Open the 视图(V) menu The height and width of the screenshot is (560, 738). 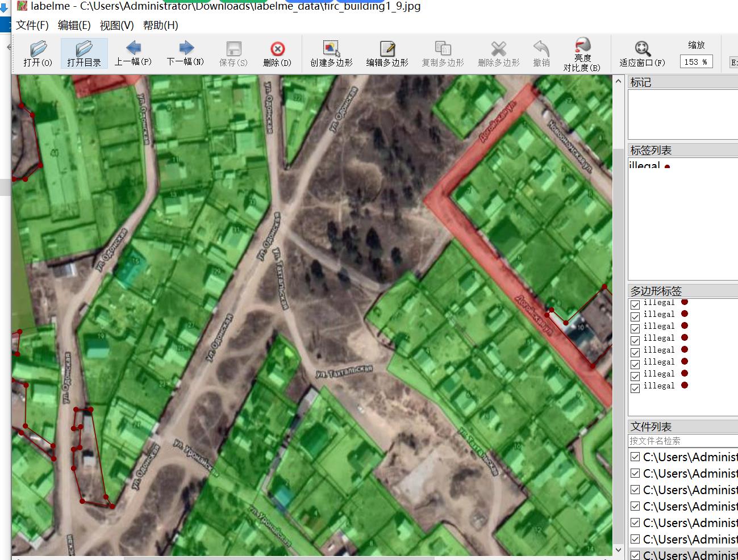coord(116,26)
